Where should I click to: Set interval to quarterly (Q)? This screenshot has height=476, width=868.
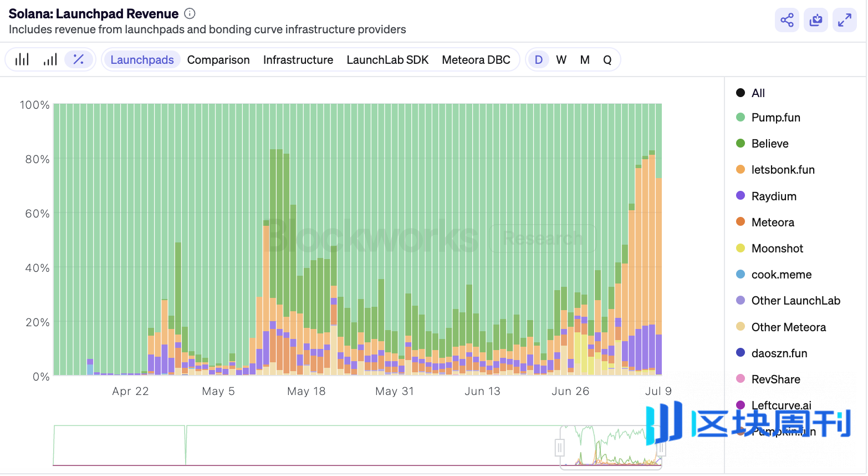607,59
